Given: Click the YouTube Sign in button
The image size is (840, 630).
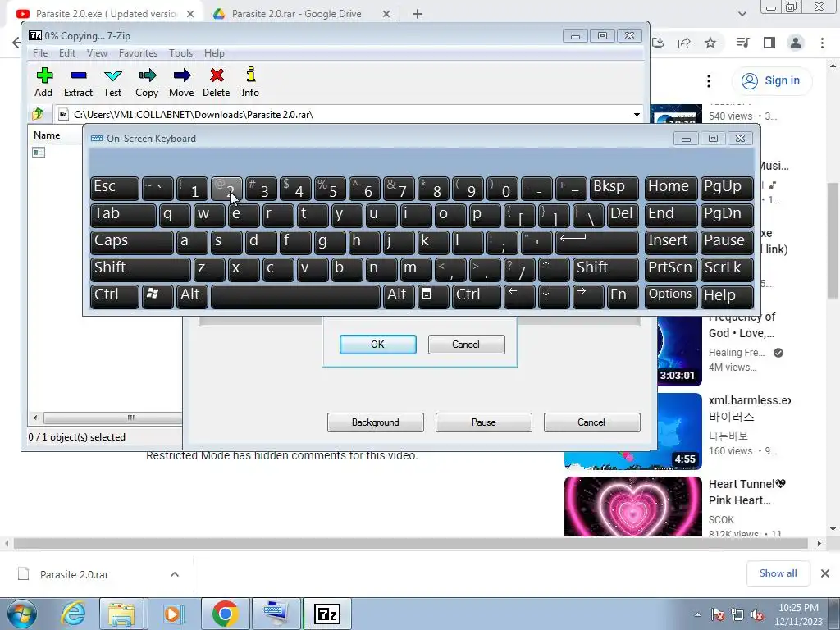Looking at the screenshot, I should 771,81.
